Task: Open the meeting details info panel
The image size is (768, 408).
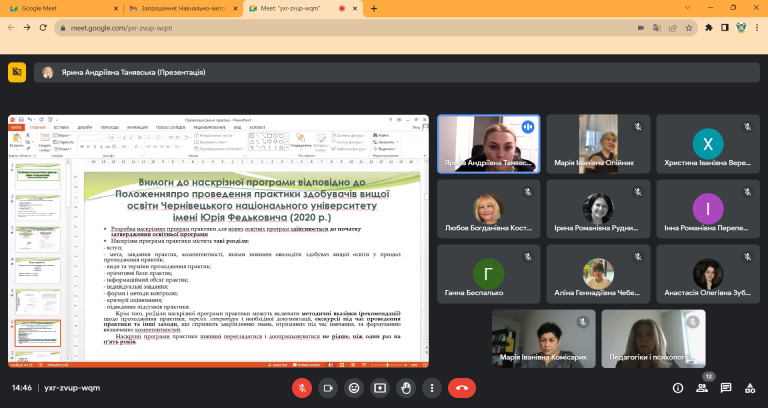Action: (678, 388)
